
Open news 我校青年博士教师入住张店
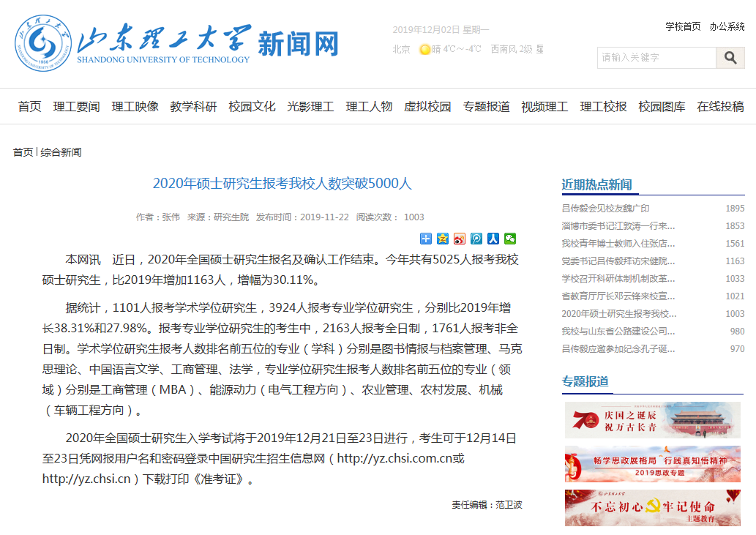coord(618,244)
